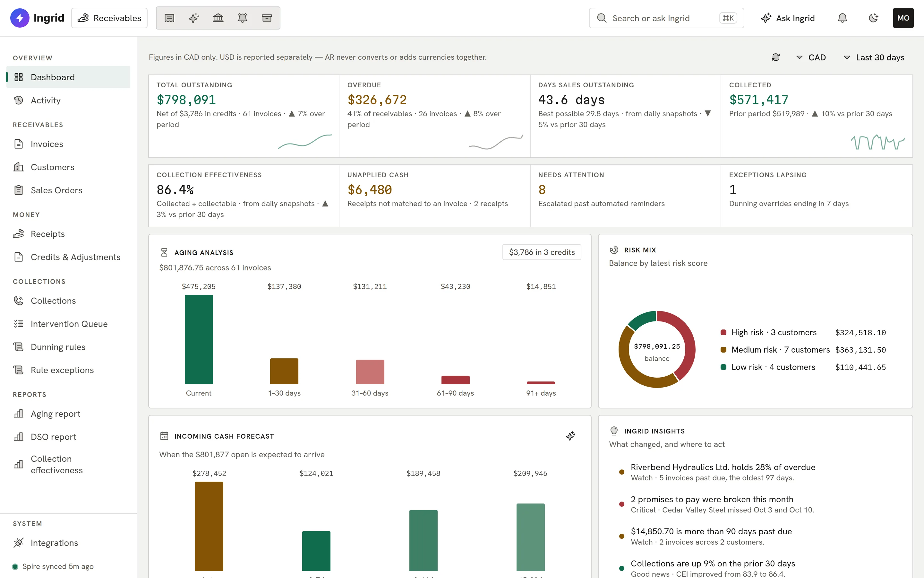Viewport: 924px width, 578px height.
Task: Click the alarm bell icon in toolbar
Action: (243, 18)
